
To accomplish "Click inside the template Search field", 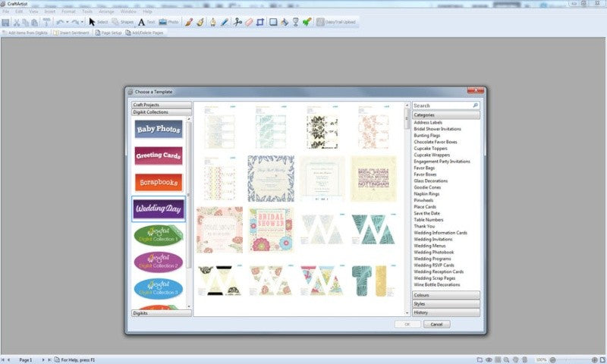I will coord(442,105).
